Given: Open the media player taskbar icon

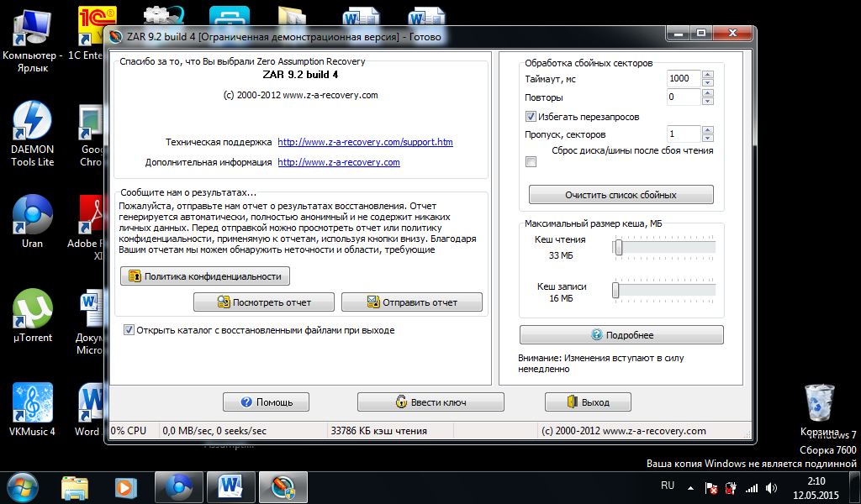Looking at the screenshot, I should coord(126,487).
